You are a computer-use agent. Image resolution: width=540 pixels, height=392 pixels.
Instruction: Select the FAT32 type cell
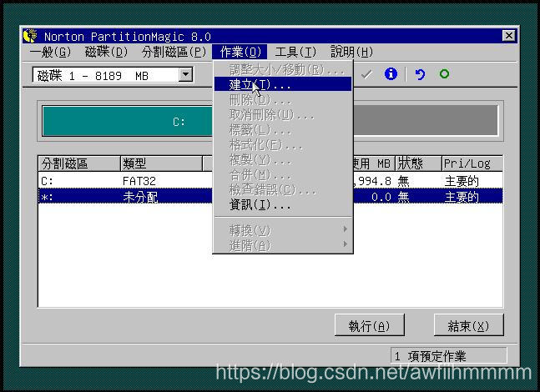point(139,181)
